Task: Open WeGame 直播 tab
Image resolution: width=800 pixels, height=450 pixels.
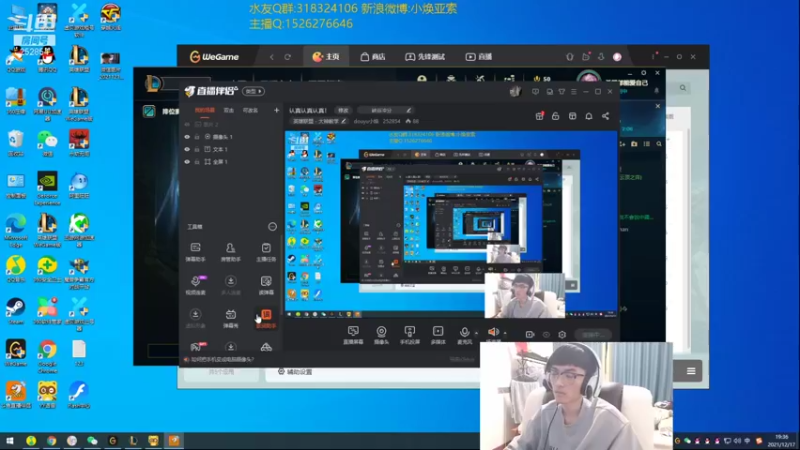Action: coord(479,57)
